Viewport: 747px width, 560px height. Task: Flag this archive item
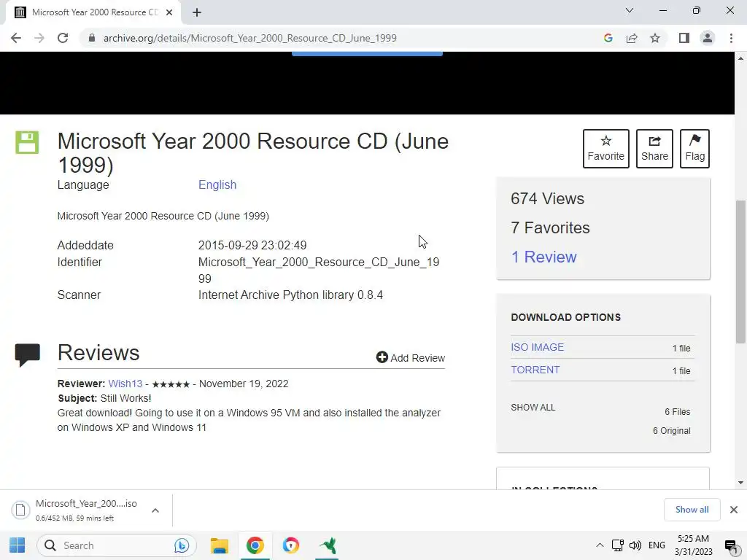(x=694, y=149)
